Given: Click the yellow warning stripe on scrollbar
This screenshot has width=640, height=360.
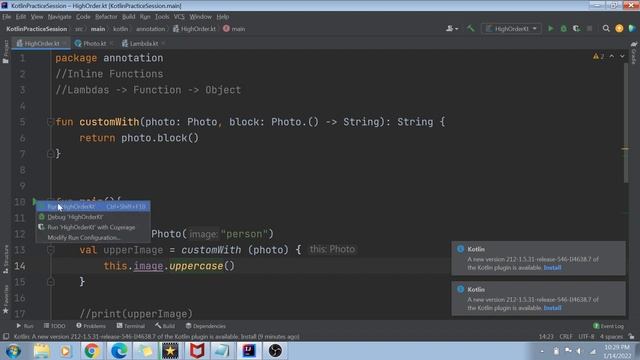Looking at the screenshot, I should 625,149.
